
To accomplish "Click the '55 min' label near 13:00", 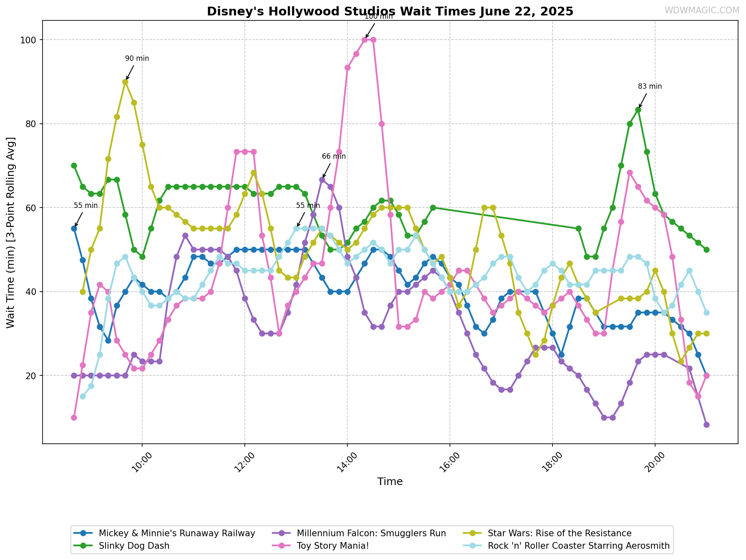I will [x=308, y=205].
